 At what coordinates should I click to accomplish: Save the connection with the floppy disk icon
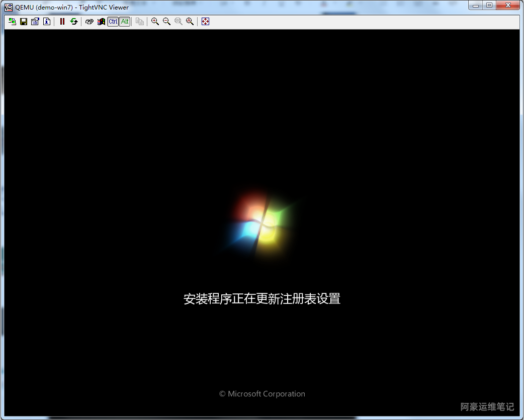(x=24, y=22)
